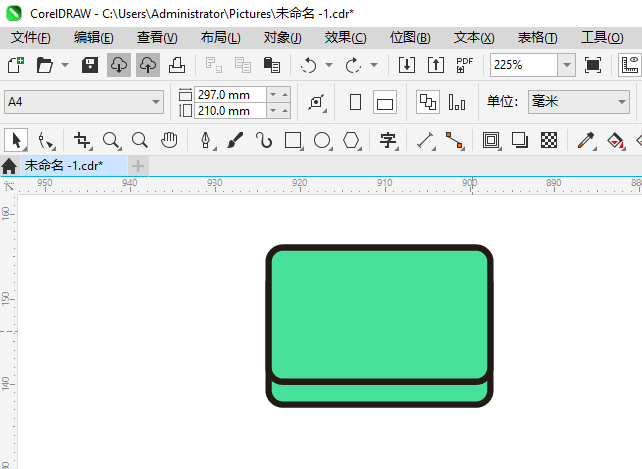Open the 布局(L) menu
This screenshot has width=642, height=469.
(x=221, y=38)
